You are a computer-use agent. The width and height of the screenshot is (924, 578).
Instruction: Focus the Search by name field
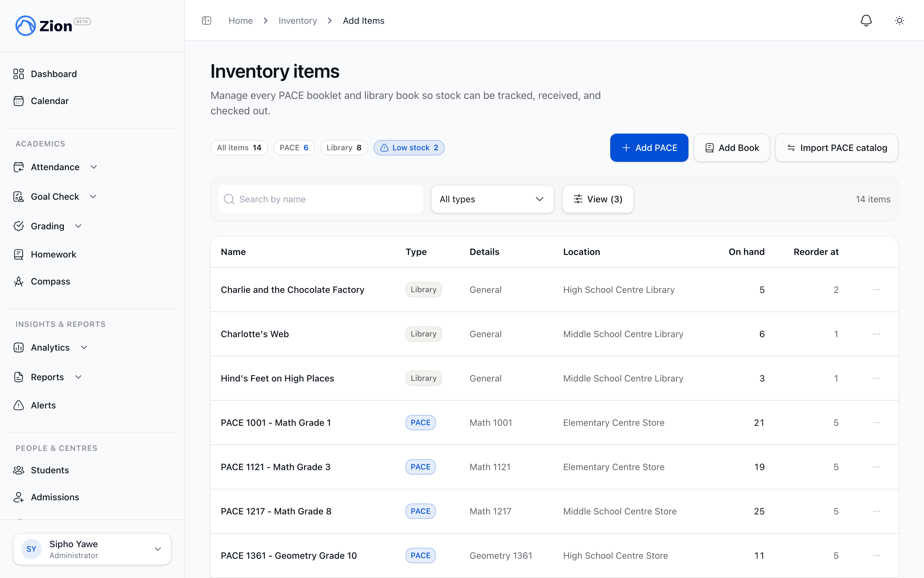(x=321, y=199)
